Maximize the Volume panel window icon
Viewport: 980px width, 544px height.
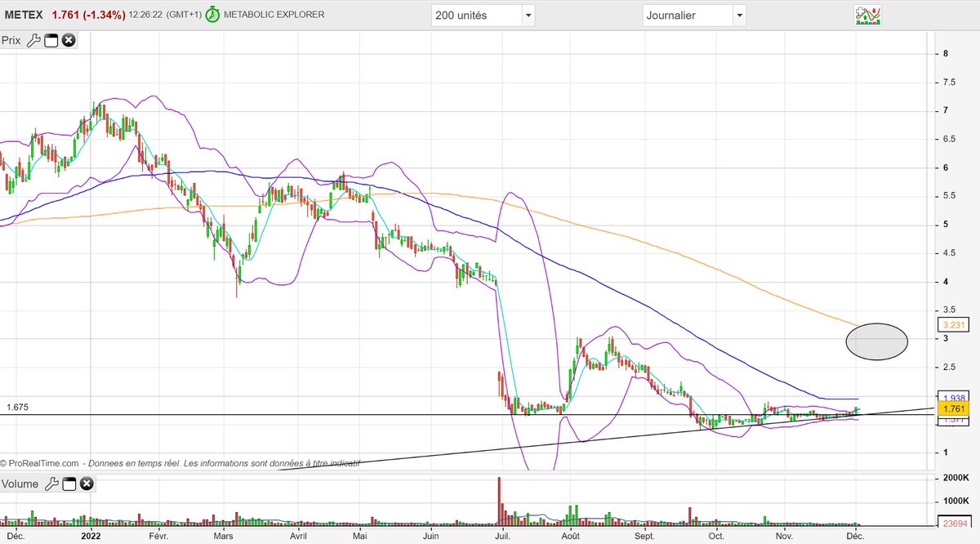pos(69,484)
